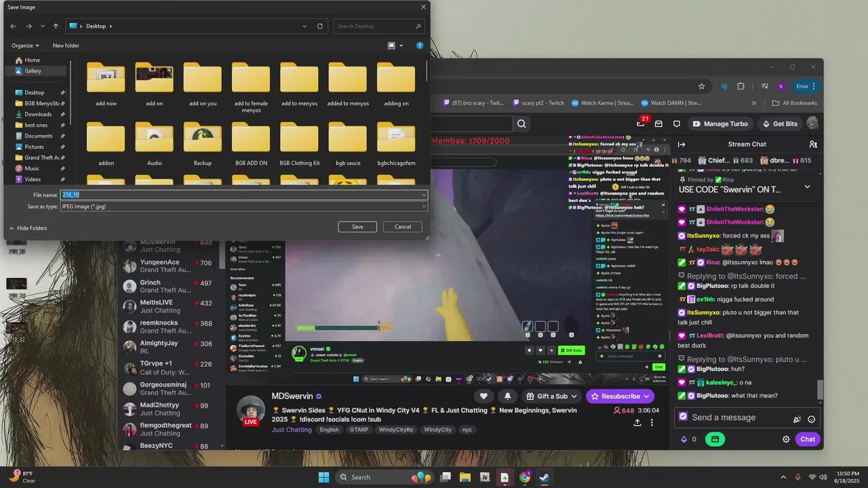The height and width of the screenshot is (488, 868).
Task: Open the Just Chatting category link
Action: tap(292, 430)
